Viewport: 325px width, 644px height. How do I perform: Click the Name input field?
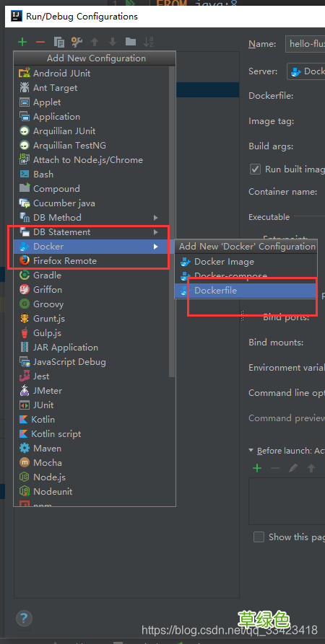click(x=305, y=44)
